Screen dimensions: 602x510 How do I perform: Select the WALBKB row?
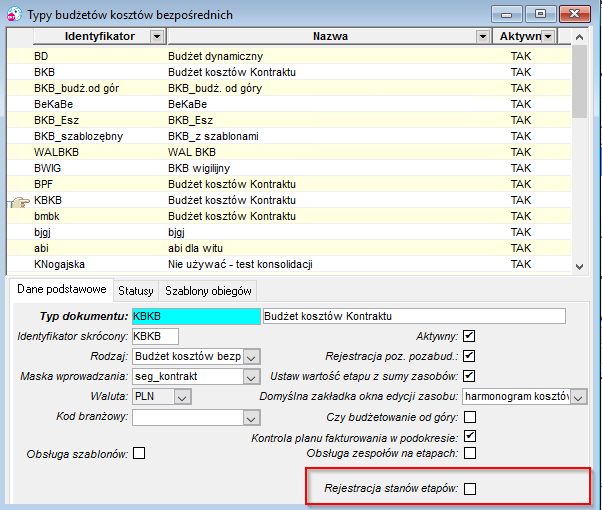[289, 152]
